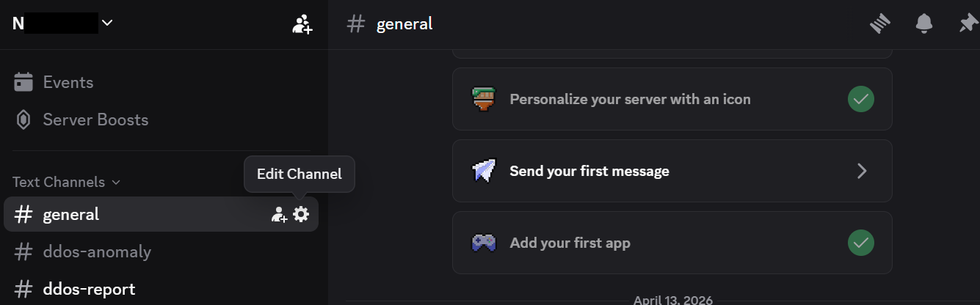Click arrow on Send your first message

862,171
